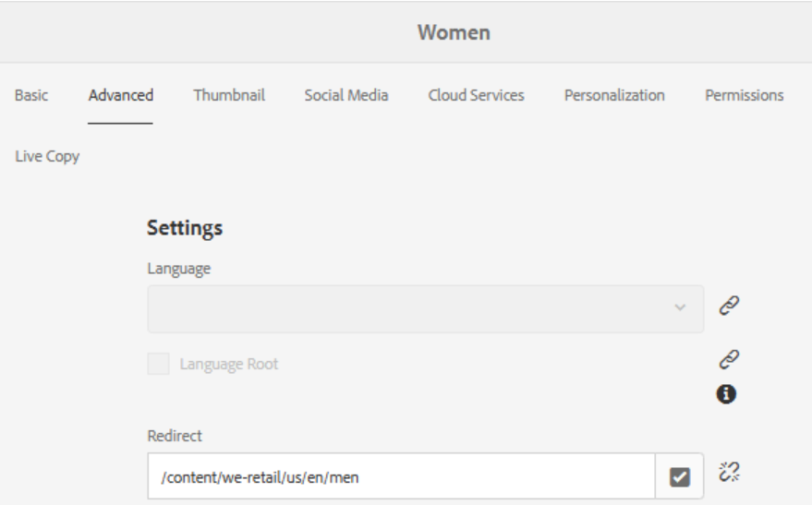Click the Language inheritance link icon
Image resolution: width=812 pixels, height=505 pixels.
[x=729, y=306]
